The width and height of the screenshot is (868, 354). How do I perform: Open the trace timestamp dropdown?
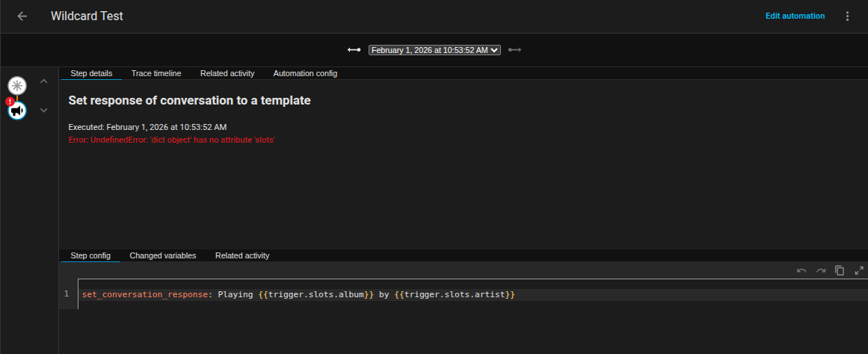pyautogui.click(x=434, y=50)
